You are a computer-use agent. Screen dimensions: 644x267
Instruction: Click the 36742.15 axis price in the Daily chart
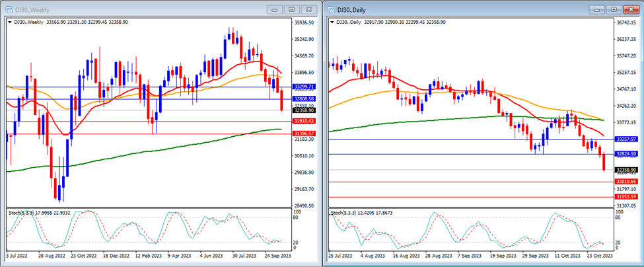(627, 22)
